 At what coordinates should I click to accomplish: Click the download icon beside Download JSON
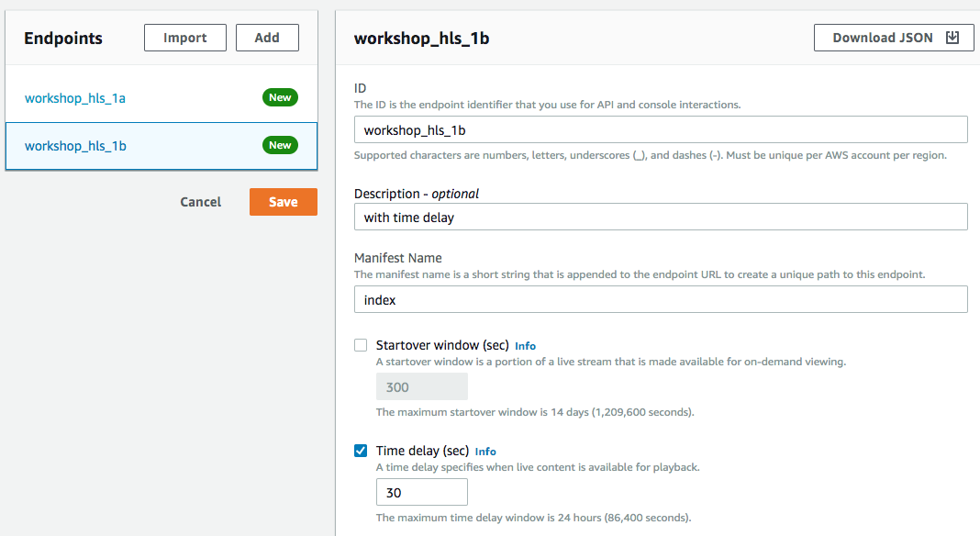tap(952, 38)
